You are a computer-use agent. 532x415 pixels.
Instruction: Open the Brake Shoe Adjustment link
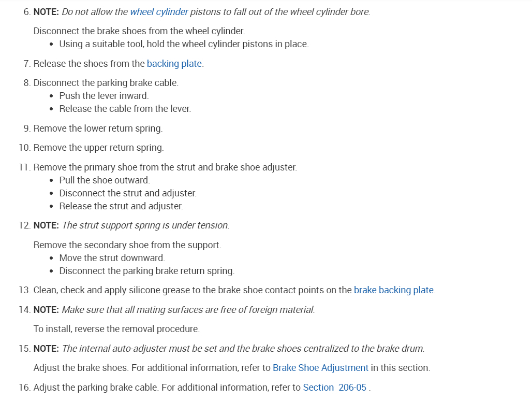pyautogui.click(x=320, y=368)
